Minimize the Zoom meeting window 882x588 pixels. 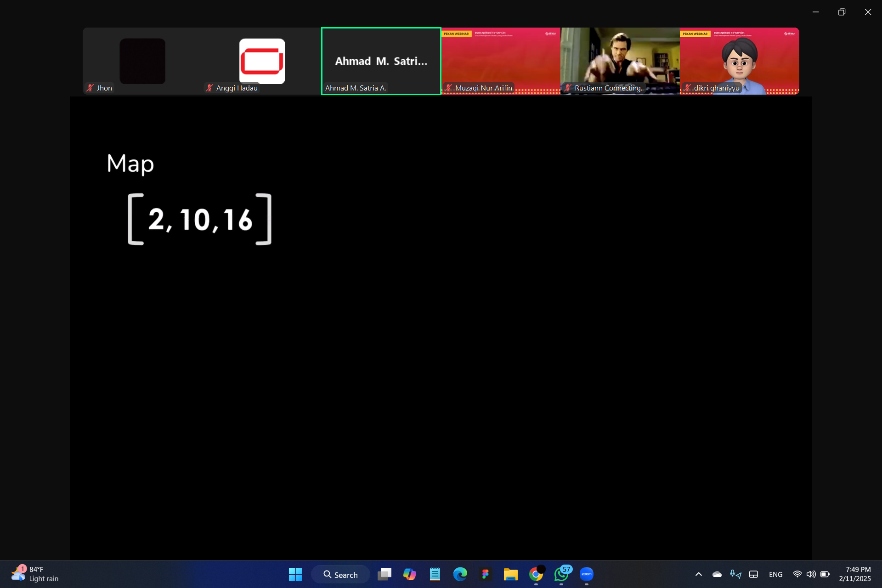816,12
